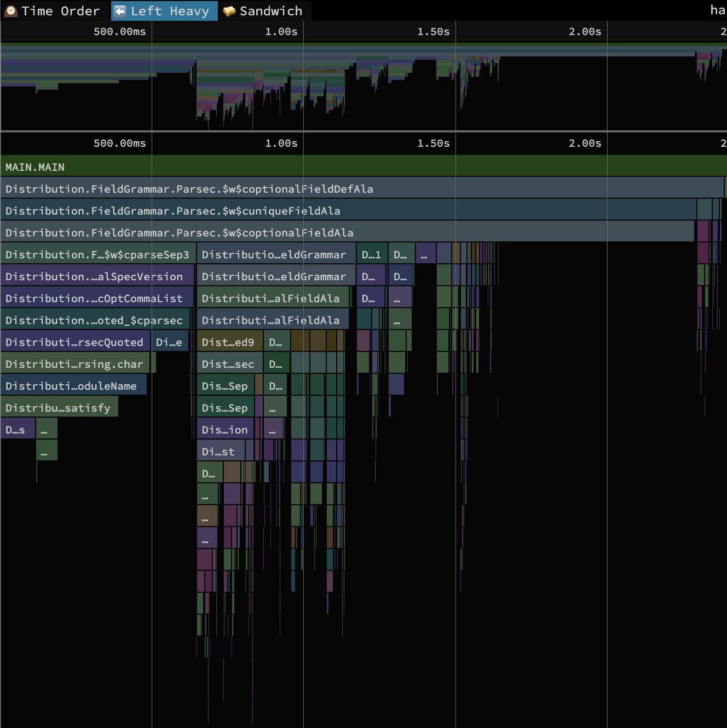Click the left arrow icon on Left Heavy
727x728 pixels.
pos(120,11)
